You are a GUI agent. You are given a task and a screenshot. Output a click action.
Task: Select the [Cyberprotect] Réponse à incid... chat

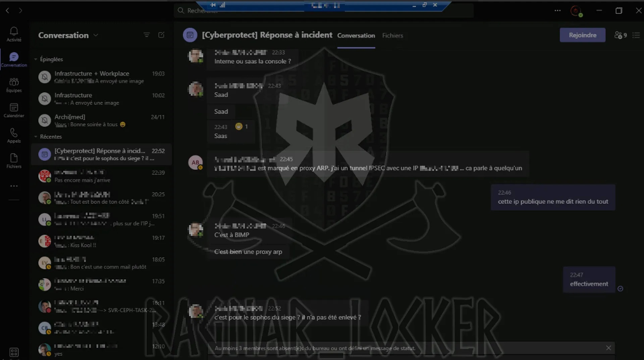click(x=101, y=154)
